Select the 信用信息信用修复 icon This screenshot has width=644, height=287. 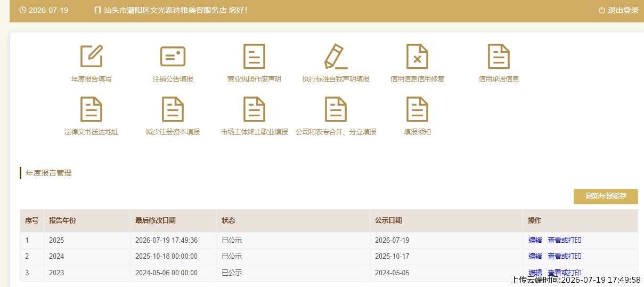pyautogui.click(x=417, y=57)
